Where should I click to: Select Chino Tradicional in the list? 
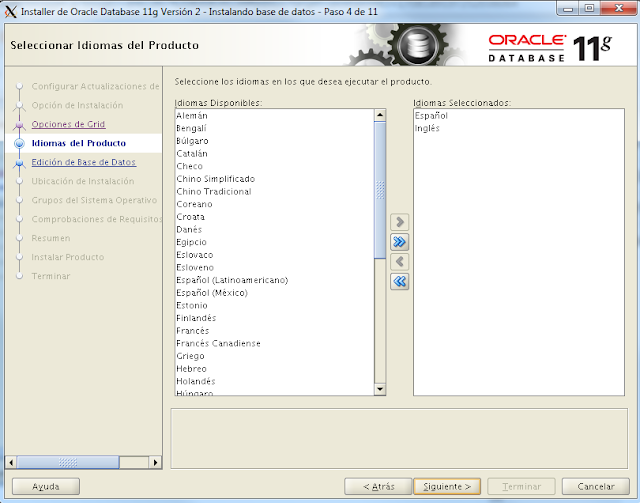[274, 191]
